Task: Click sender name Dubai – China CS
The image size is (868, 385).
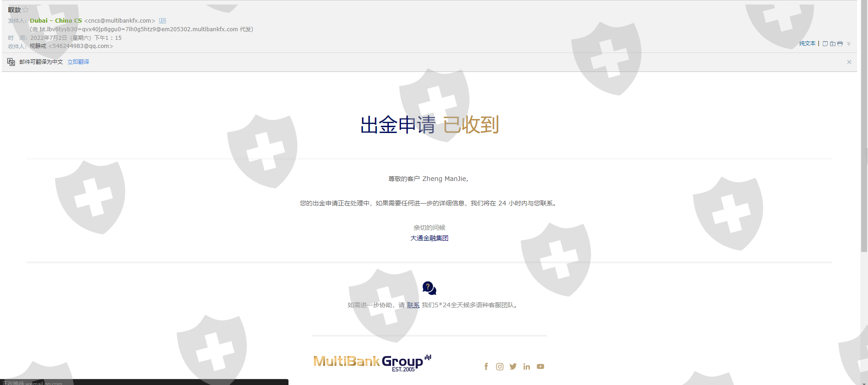Action: coord(56,21)
